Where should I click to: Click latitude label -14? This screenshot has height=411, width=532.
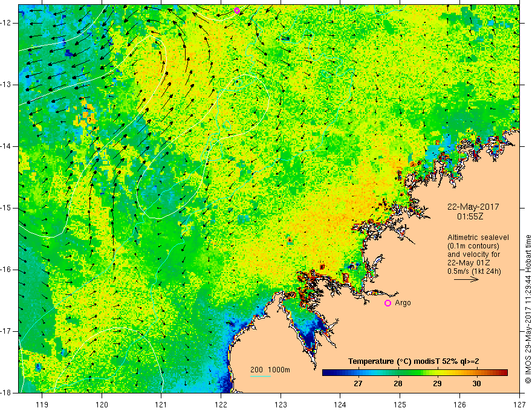tap(6, 146)
